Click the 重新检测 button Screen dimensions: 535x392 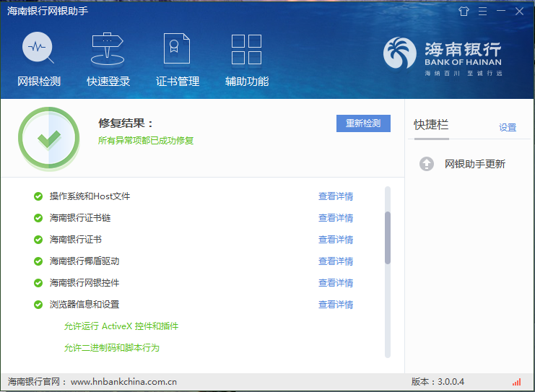(x=363, y=123)
